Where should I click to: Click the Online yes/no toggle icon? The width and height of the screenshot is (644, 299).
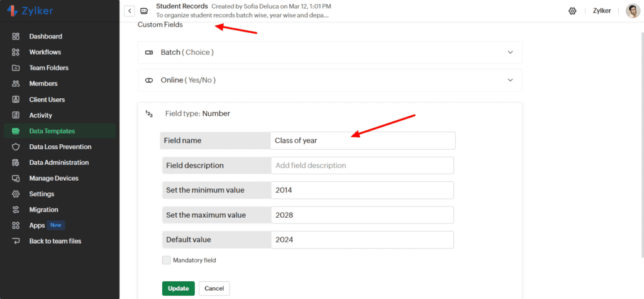click(148, 80)
